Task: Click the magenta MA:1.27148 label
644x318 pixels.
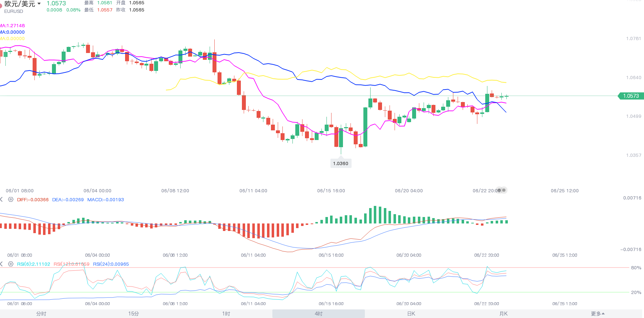Action: (12, 26)
